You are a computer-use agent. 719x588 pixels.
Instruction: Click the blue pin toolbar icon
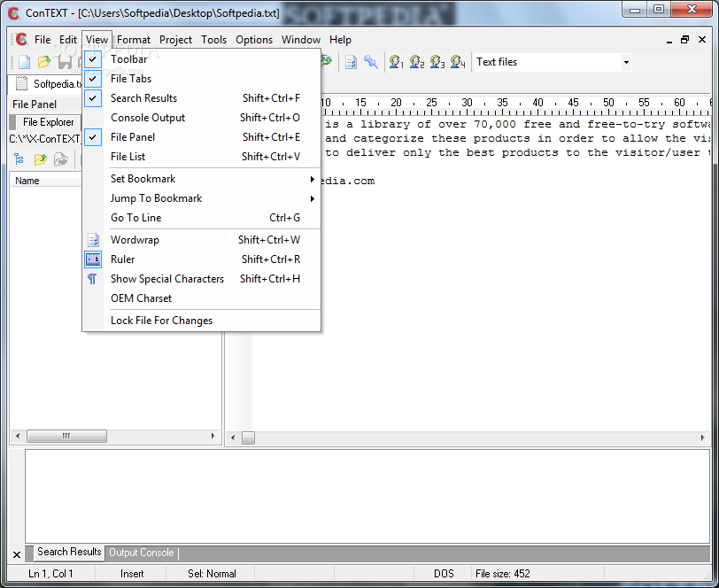pyautogui.click(x=370, y=62)
